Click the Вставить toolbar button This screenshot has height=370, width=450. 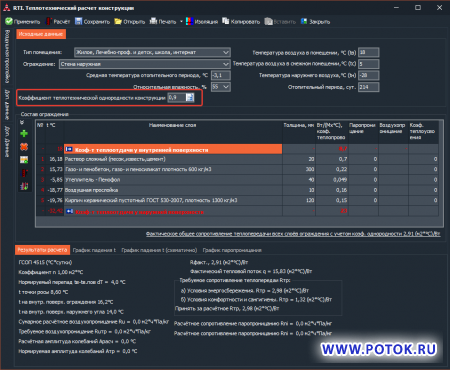click(x=280, y=22)
